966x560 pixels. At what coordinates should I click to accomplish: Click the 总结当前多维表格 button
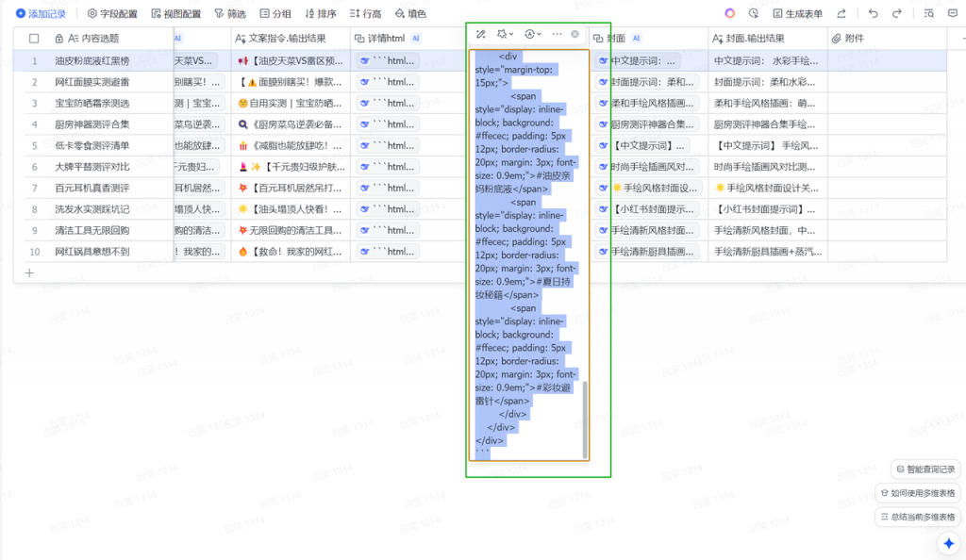coord(918,517)
